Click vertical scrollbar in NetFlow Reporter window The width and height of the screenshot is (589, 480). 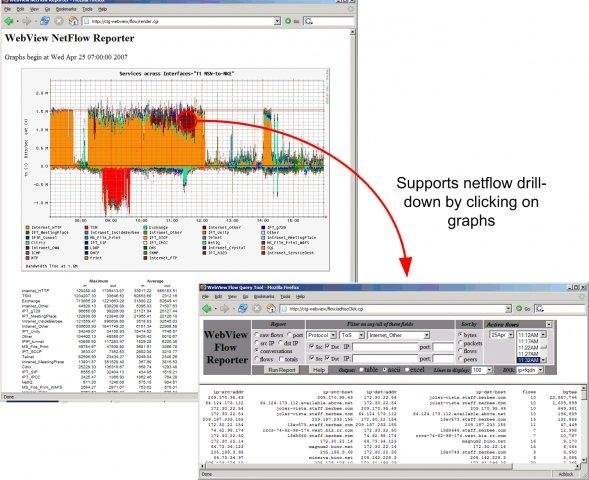[353, 156]
